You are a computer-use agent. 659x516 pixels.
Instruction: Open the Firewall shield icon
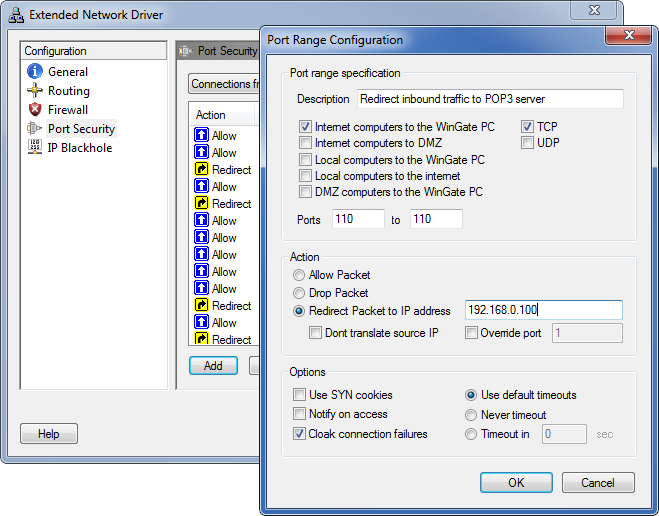tap(34, 109)
